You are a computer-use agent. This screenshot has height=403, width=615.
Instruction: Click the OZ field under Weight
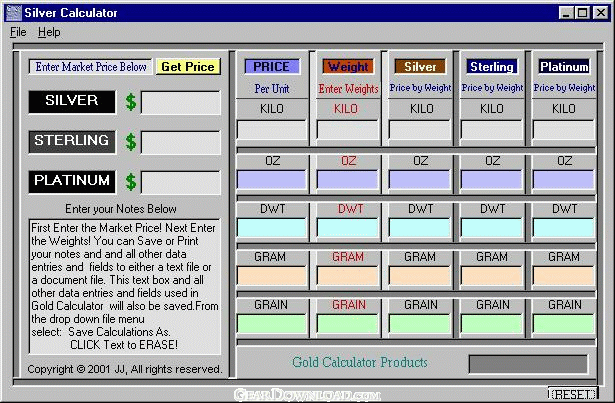tap(348, 180)
